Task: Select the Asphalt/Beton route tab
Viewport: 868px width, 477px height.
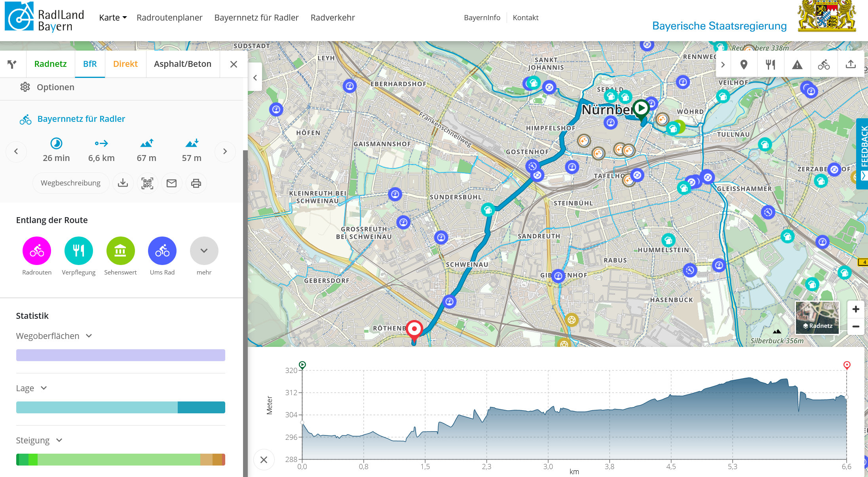Action: (182, 64)
